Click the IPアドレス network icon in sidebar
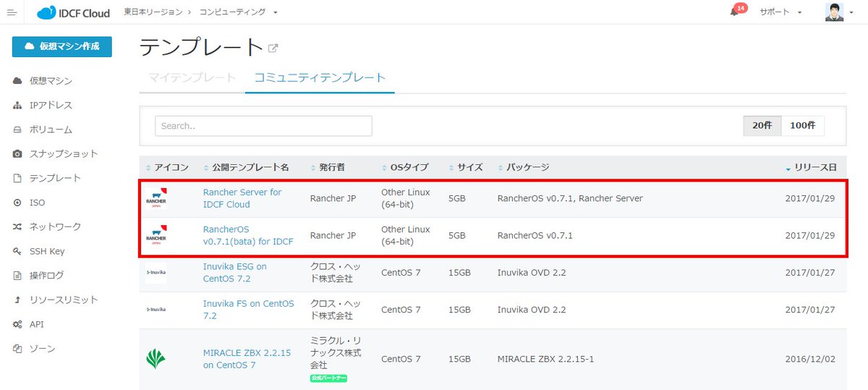 click(x=17, y=106)
